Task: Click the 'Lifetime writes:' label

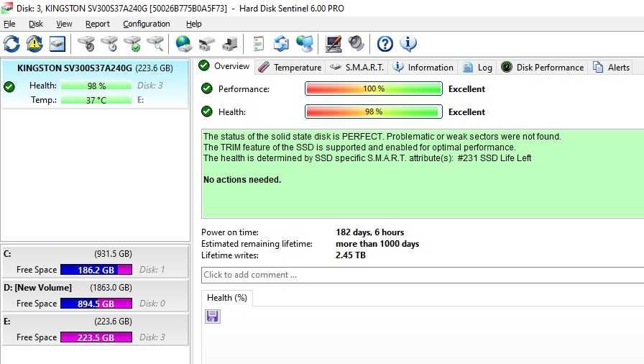Action: pos(230,255)
